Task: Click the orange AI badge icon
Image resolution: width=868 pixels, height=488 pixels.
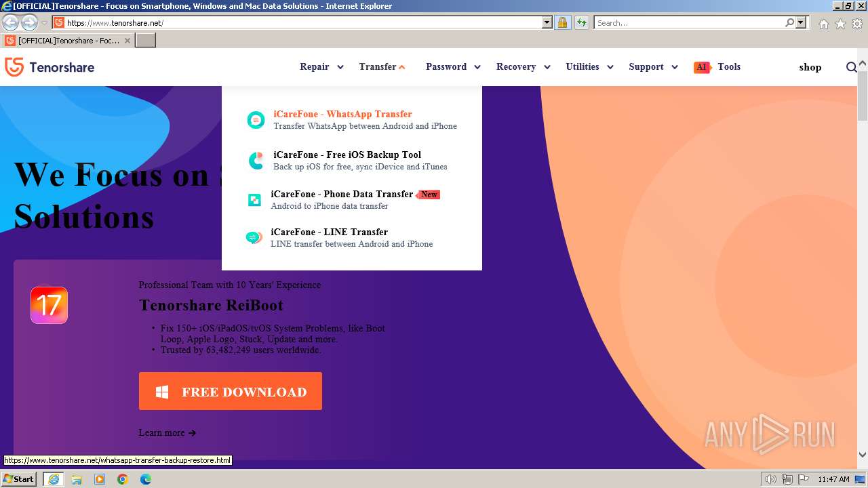Action: pos(702,67)
